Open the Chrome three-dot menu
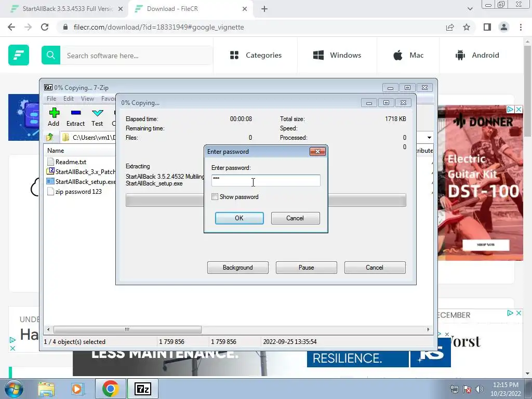 pos(521,27)
